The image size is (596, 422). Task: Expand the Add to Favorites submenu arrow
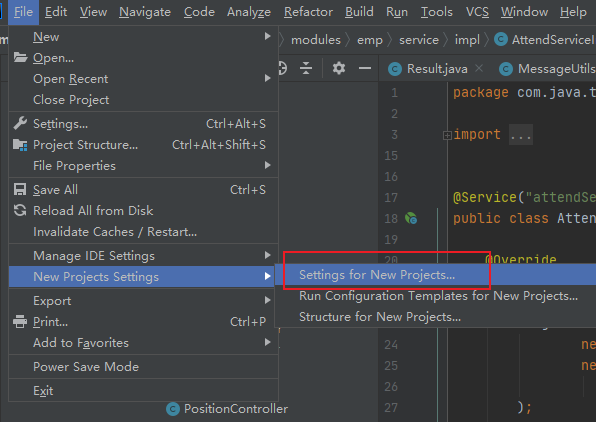tap(268, 342)
